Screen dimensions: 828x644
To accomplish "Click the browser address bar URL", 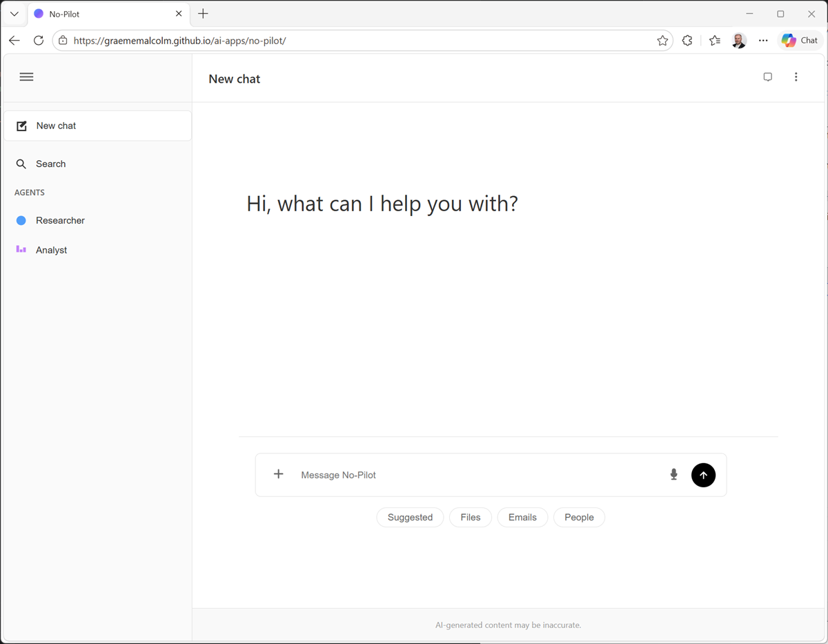I will coord(179,41).
